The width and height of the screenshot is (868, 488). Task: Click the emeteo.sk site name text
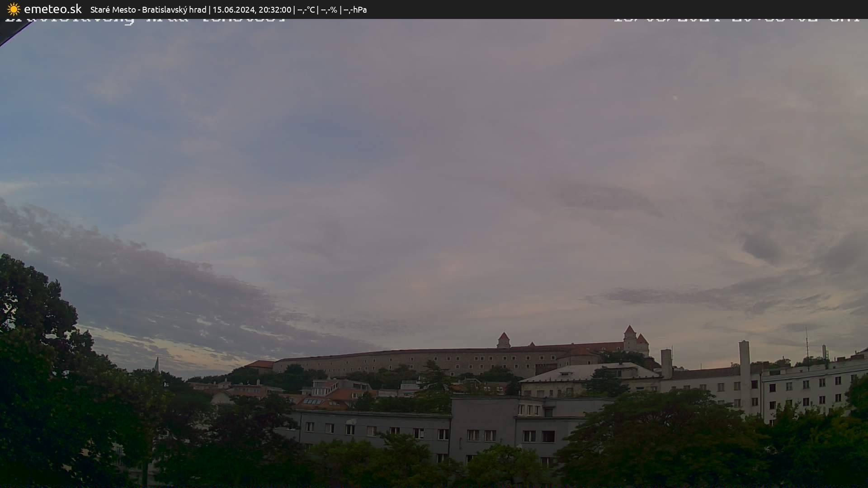[x=52, y=9]
